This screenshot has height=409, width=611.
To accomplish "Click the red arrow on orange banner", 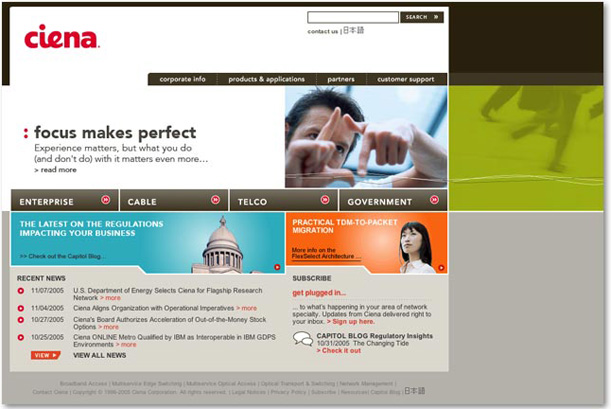I will click(441, 268).
